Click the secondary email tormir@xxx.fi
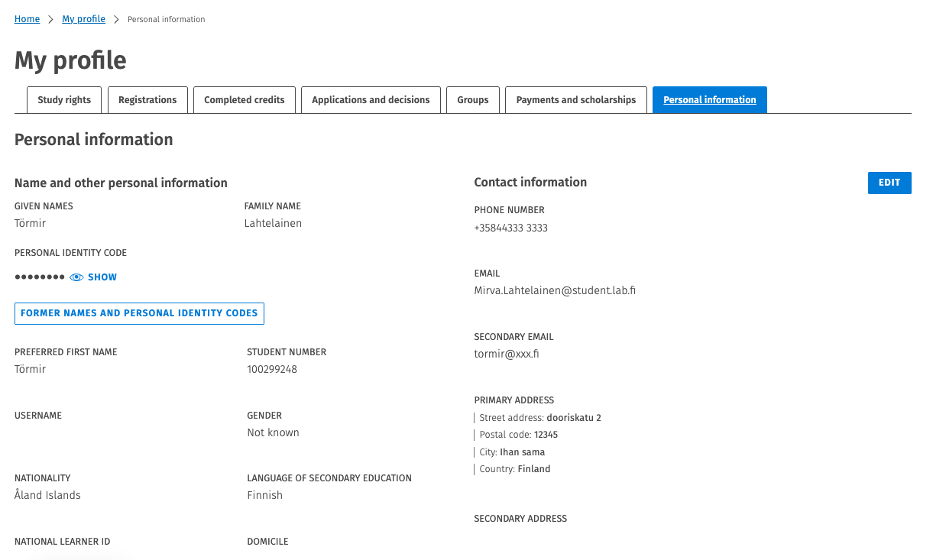This screenshot has width=933, height=560. pos(507,354)
